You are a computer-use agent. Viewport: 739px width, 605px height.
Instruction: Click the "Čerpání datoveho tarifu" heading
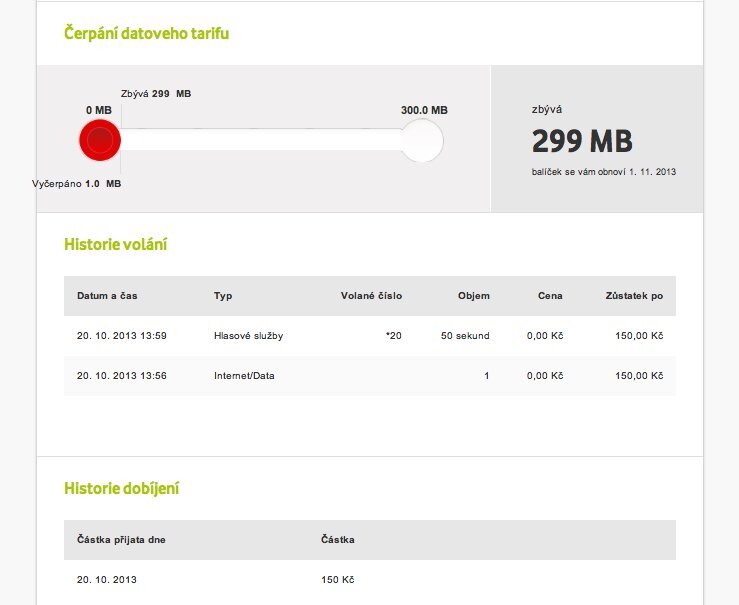point(147,34)
